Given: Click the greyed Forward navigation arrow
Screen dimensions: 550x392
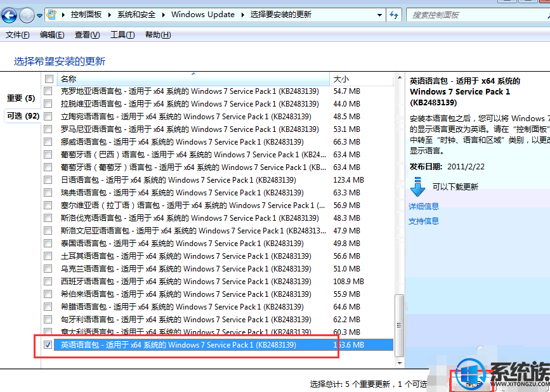Looking at the screenshot, I should (27, 15).
